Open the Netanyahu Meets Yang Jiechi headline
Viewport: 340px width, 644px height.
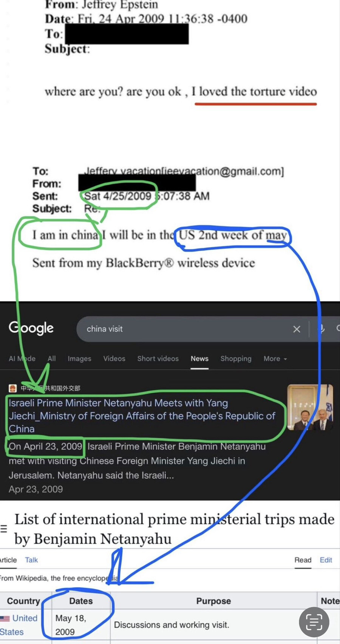[x=142, y=416]
